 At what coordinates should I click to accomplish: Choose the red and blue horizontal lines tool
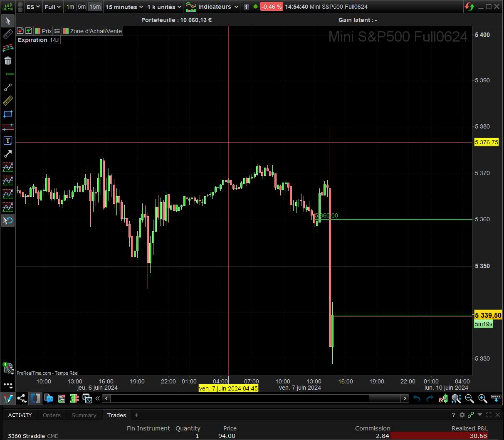click(8, 127)
